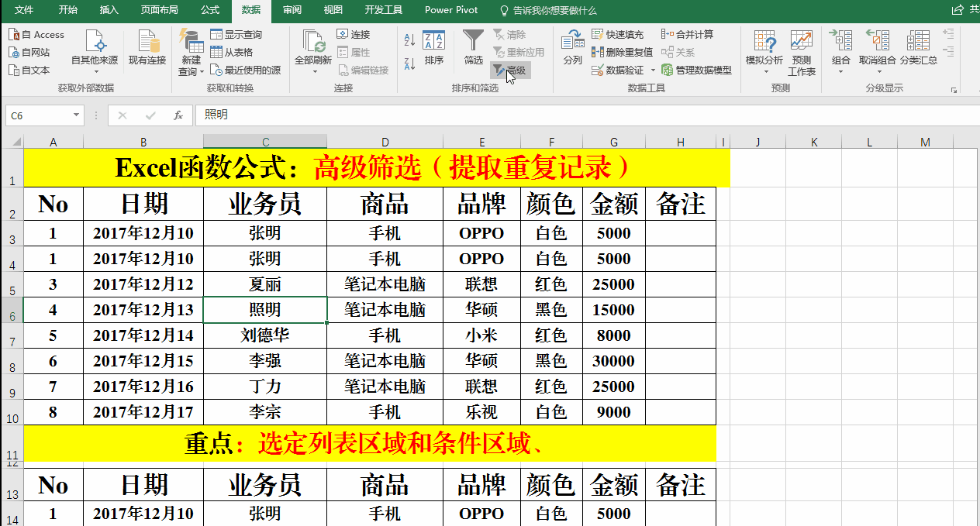This screenshot has width=980, height=526.
Task: Switch to the 插入 (Insert) ribbon tab
Action: [x=109, y=10]
